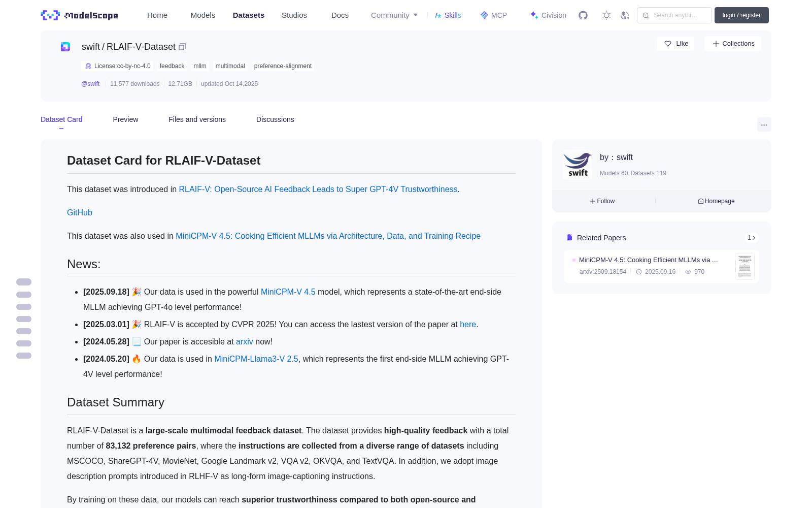Open the arxiv link in news
Screen dimensions: 812x508
[245, 341]
